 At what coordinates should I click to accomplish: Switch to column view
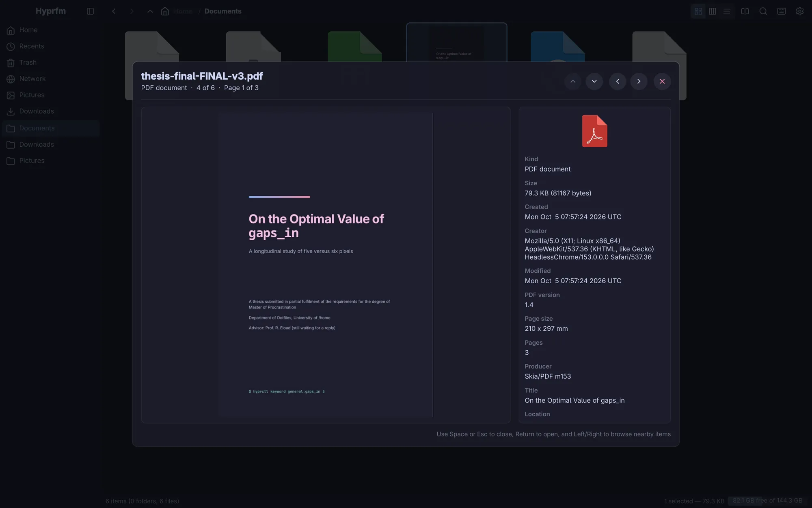click(712, 11)
